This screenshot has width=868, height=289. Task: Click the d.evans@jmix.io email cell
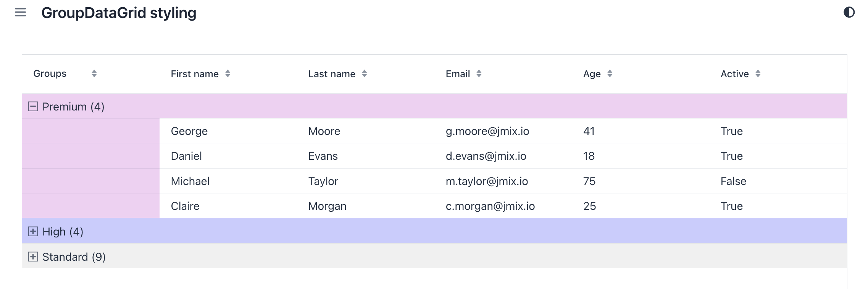coord(486,156)
